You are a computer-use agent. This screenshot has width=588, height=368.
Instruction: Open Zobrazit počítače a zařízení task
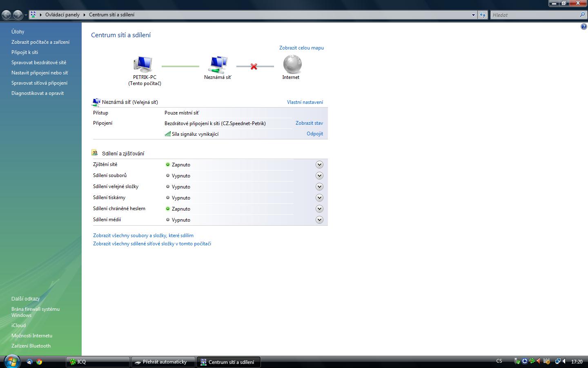click(40, 42)
